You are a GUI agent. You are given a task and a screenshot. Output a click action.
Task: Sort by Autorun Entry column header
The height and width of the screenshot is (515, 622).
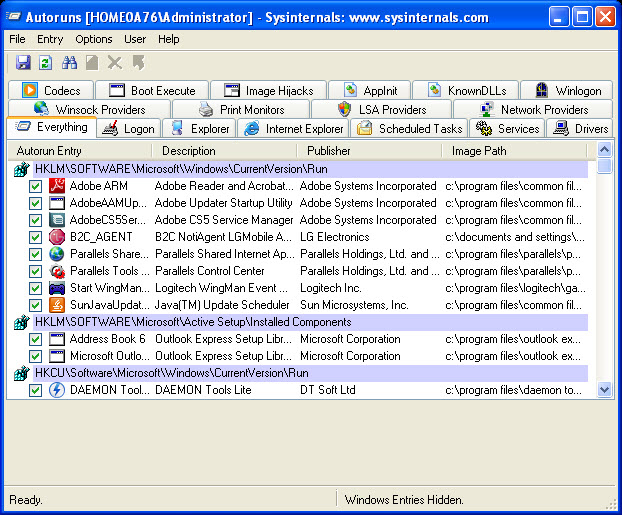[80, 151]
